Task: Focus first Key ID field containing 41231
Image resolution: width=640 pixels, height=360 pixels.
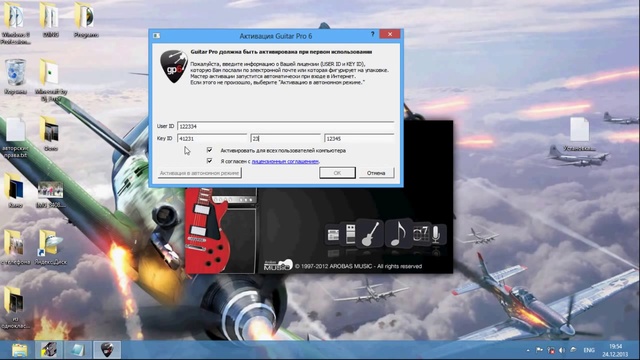Action: coord(212,138)
